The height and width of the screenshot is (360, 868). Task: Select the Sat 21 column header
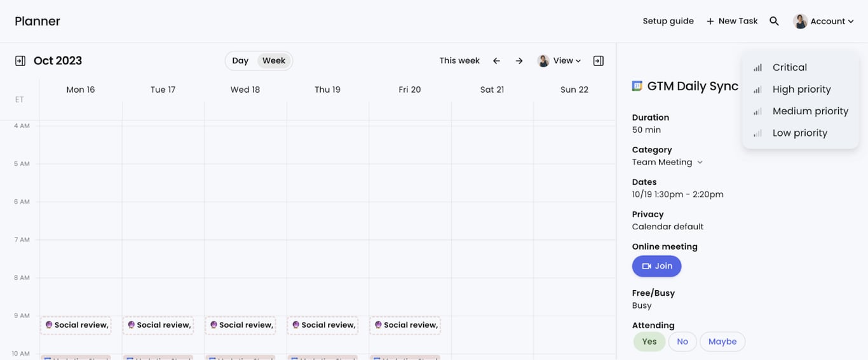point(492,90)
